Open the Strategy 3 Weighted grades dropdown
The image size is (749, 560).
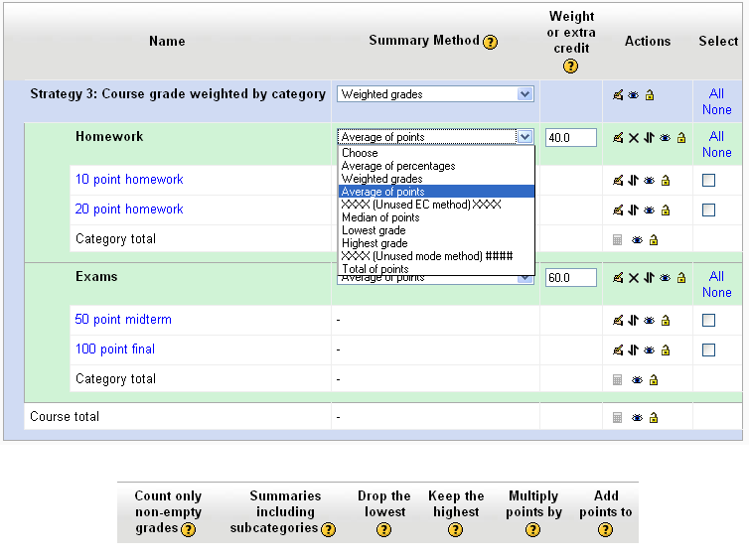pyautogui.click(x=435, y=94)
